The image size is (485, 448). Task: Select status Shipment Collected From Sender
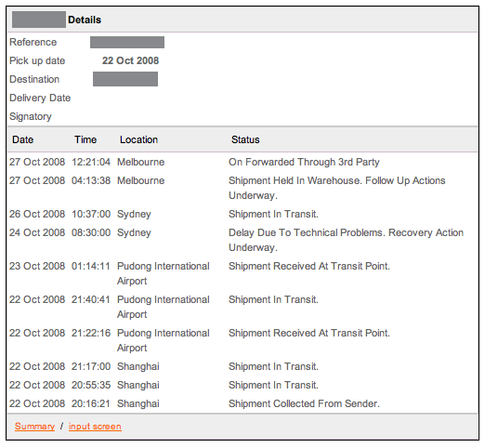click(304, 403)
